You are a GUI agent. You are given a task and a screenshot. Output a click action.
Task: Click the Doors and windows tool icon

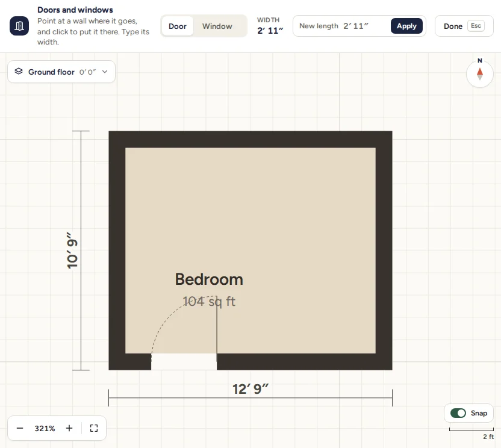(x=19, y=26)
